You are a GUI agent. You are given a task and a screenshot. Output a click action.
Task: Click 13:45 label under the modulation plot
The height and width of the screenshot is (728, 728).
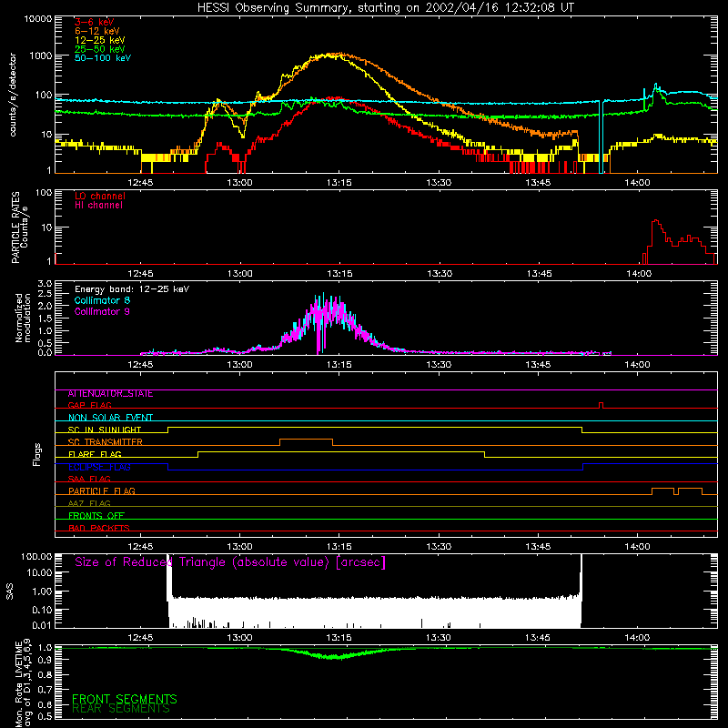point(538,365)
